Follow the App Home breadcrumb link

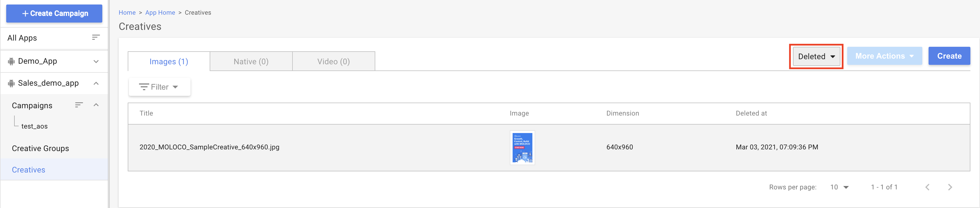point(160,12)
